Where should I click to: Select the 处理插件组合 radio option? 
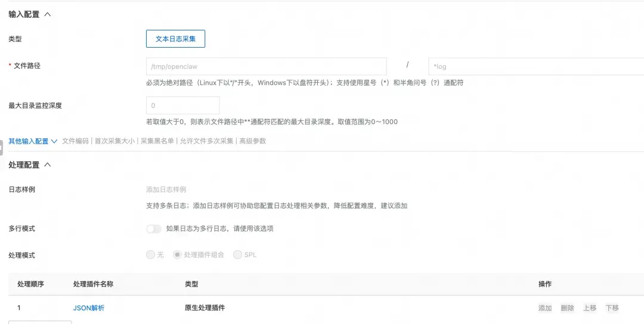pyautogui.click(x=177, y=255)
